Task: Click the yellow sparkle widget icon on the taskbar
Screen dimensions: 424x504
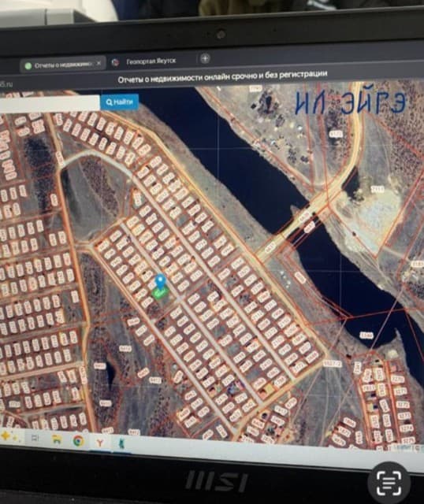Action: [x=6, y=435]
